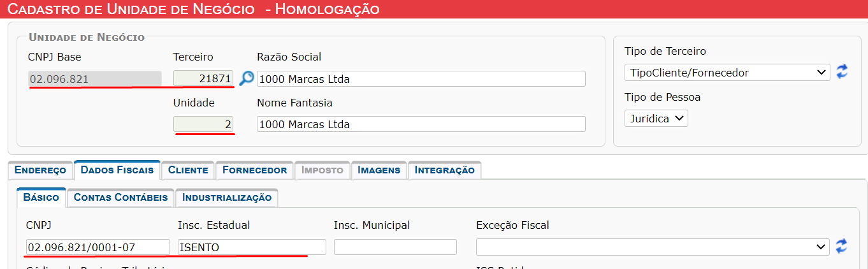
Task: Click the CNPJ field 02.096.821/0001-07
Action: click(98, 247)
